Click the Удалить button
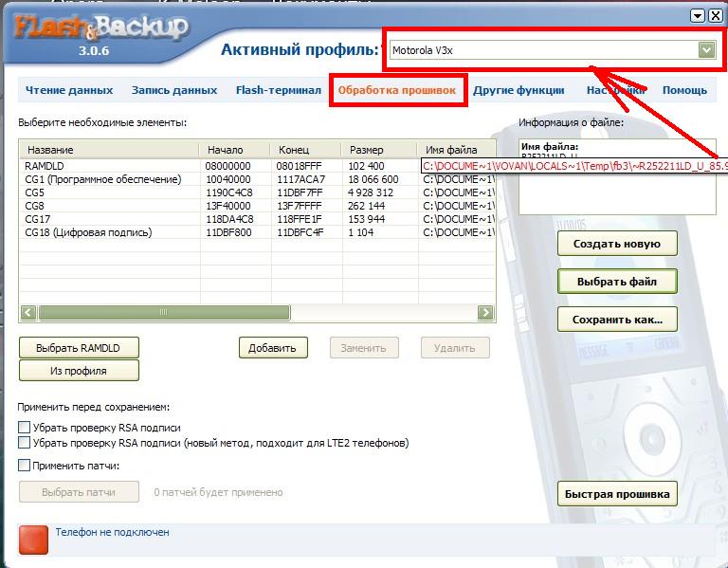The image size is (728, 568). click(x=455, y=348)
